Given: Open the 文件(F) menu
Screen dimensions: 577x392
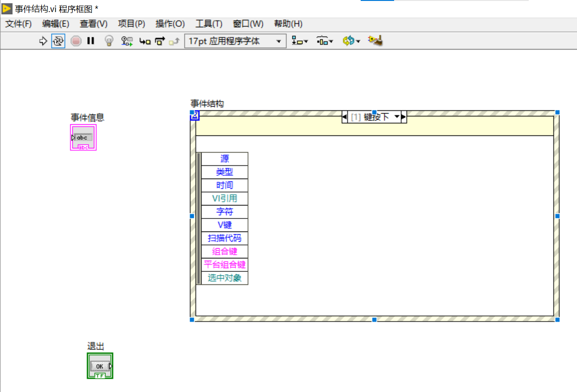Looking at the screenshot, I should (x=19, y=24).
